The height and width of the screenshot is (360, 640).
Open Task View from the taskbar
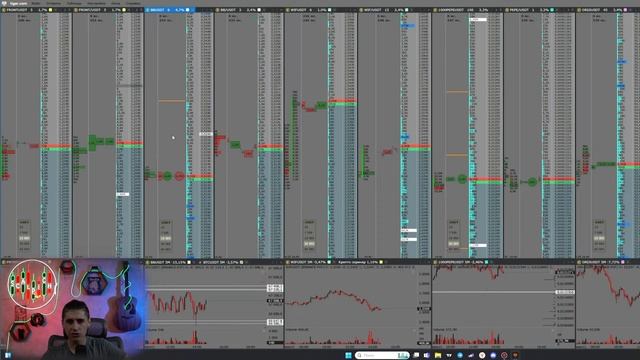coord(416,356)
